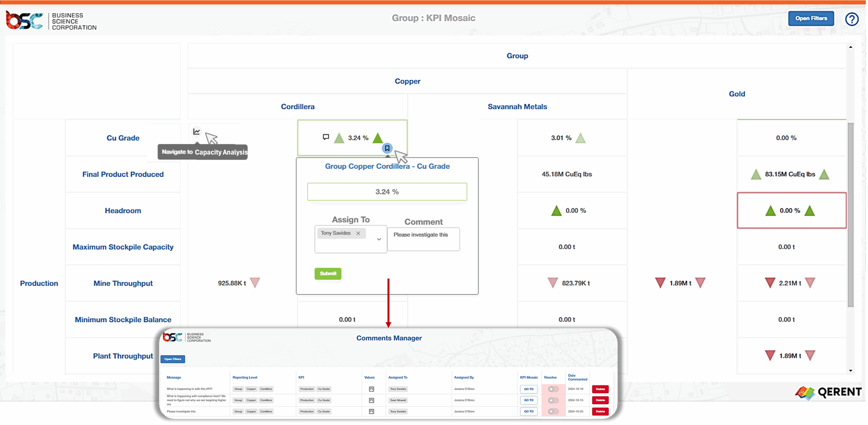Remove Tony Savides with the X icon
The image size is (868, 425).
[358, 233]
